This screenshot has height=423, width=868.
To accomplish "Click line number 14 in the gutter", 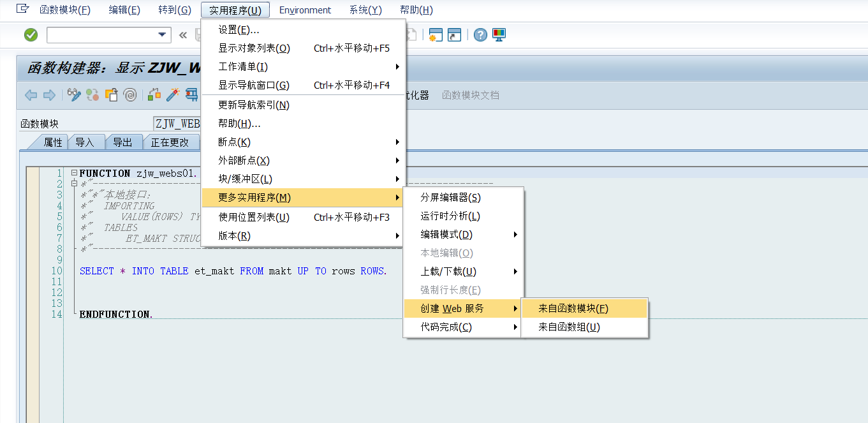I will click(57, 315).
